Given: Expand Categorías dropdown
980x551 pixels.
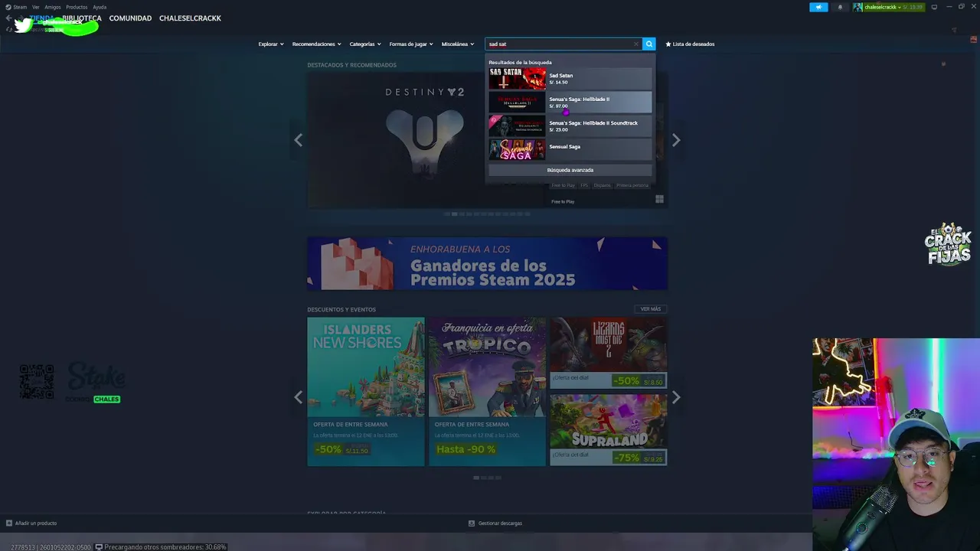Looking at the screenshot, I should coord(365,44).
